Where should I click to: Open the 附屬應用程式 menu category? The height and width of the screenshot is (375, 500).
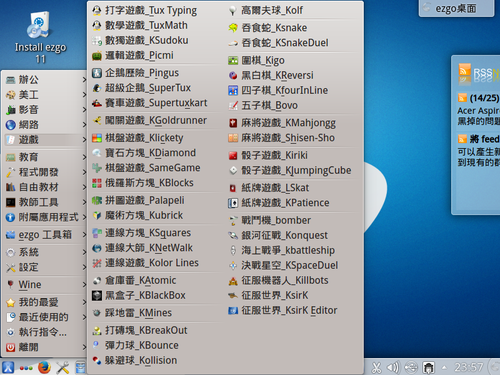click(45, 217)
